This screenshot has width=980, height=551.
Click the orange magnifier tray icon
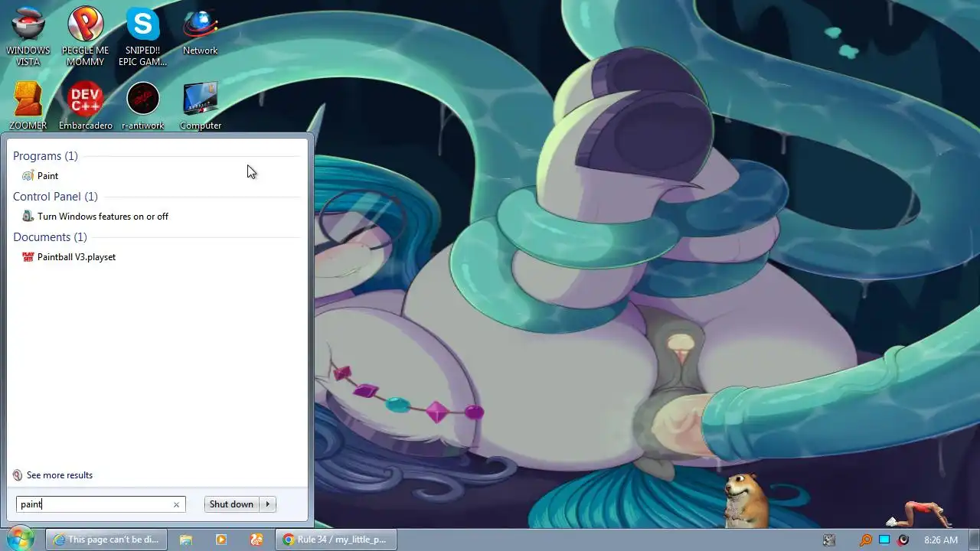(x=866, y=540)
